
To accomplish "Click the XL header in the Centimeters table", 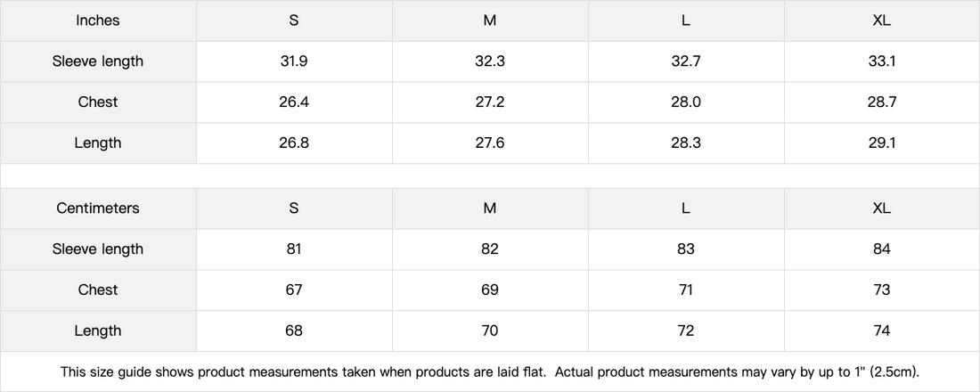I will 882,208.
